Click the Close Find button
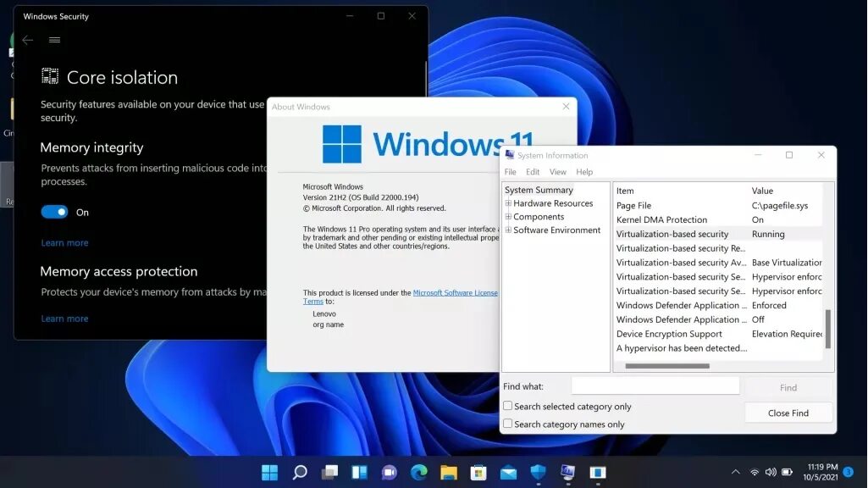868x488 pixels. (x=788, y=413)
